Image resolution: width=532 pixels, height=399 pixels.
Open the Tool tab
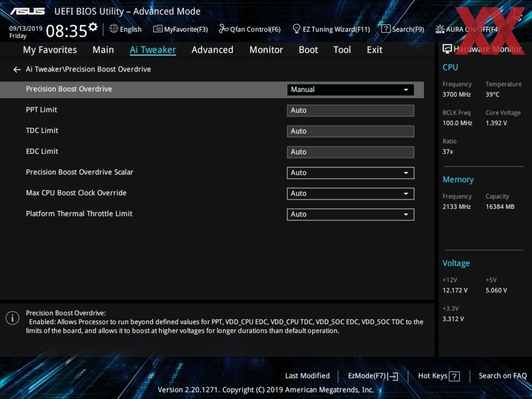[x=342, y=50]
